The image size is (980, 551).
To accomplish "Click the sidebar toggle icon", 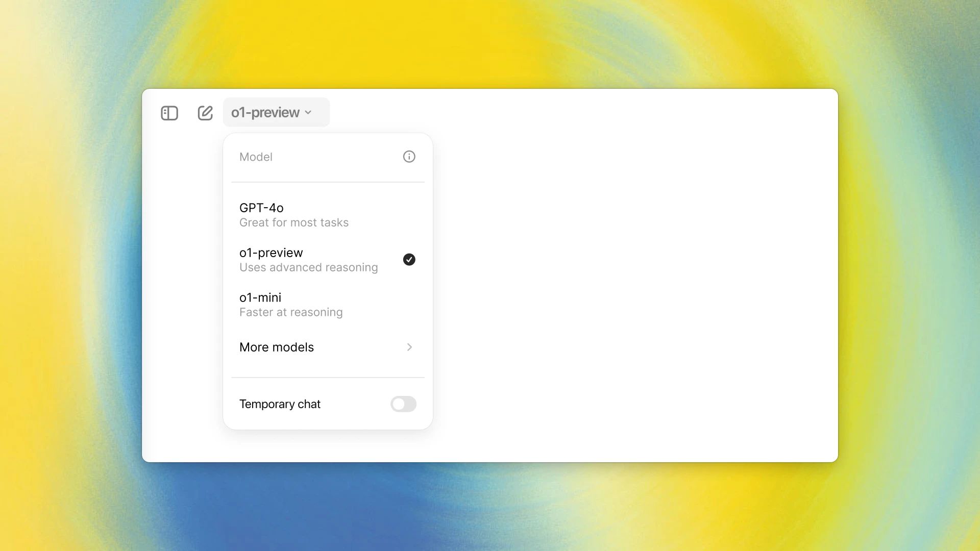I will [x=169, y=112].
